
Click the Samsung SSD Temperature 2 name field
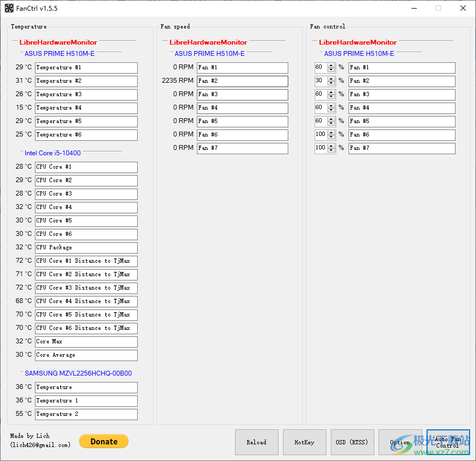(x=86, y=414)
